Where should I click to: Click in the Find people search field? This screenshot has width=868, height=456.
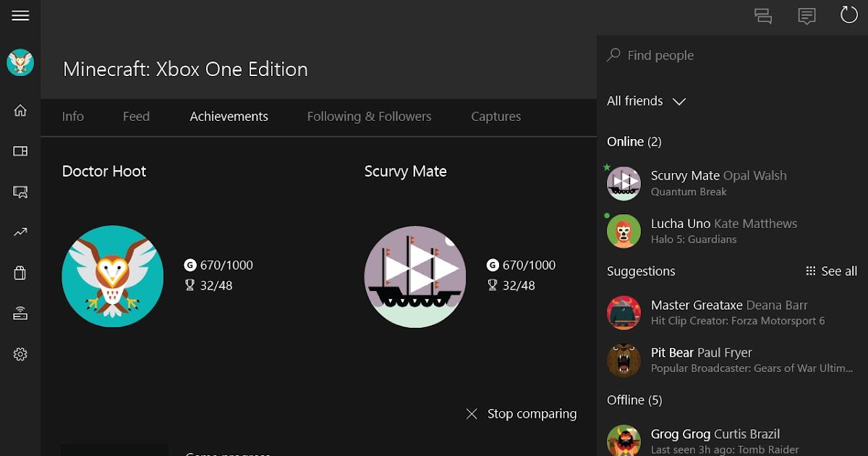tap(732, 55)
